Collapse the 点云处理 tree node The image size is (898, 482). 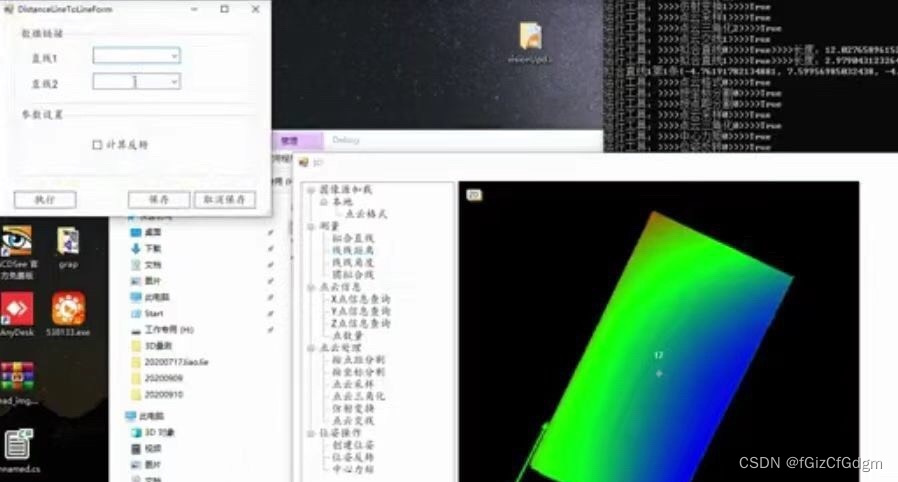tap(311, 347)
